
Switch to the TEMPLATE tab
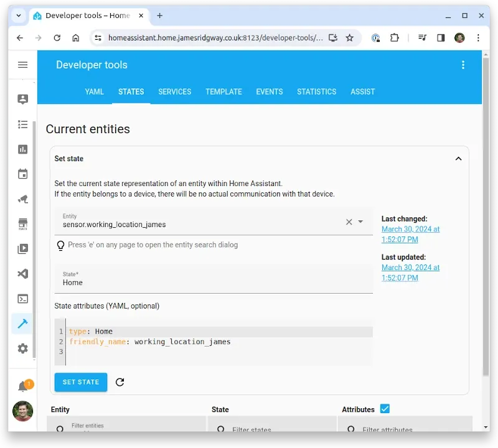tap(223, 91)
